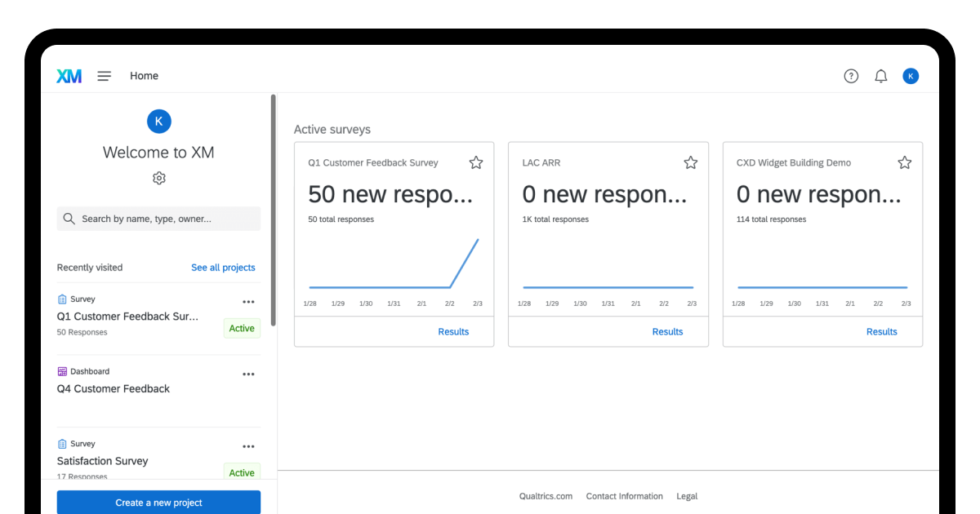This screenshot has height=514, width=980.
Task: Star the LAC ARR survey card
Action: click(x=691, y=162)
